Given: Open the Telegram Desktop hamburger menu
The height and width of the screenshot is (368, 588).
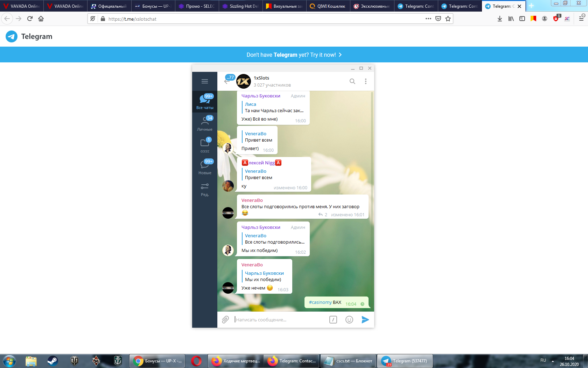Looking at the screenshot, I should pyautogui.click(x=205, y=81).
